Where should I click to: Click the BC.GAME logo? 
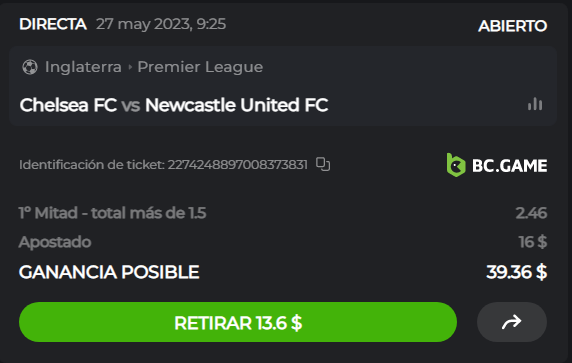coord(497,165)
